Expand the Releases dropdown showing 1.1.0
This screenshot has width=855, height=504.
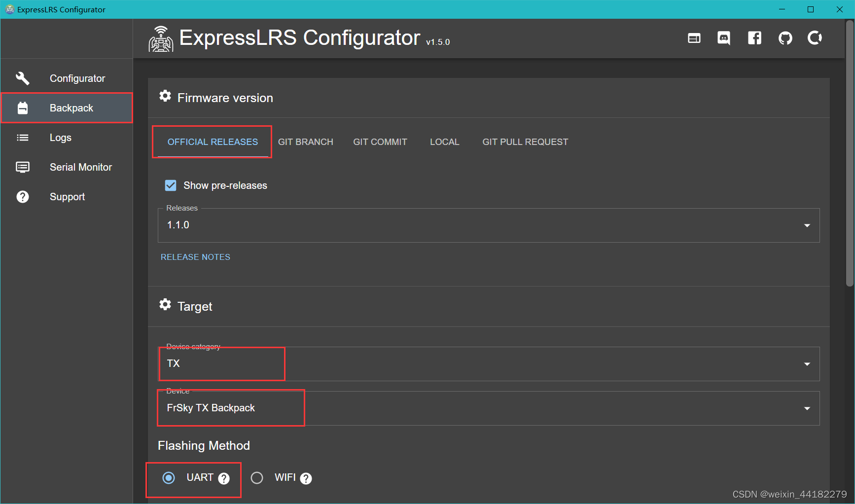coord(489,225)
